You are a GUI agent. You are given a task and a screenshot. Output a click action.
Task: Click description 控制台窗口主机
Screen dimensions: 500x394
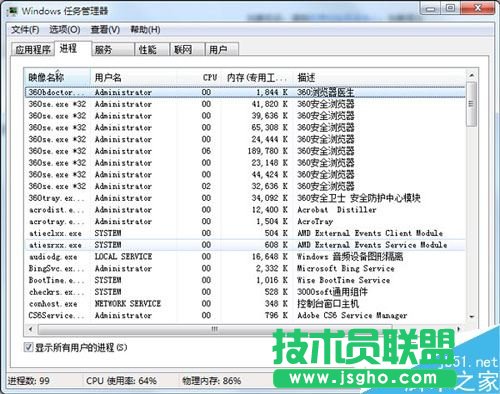(328, 304)
